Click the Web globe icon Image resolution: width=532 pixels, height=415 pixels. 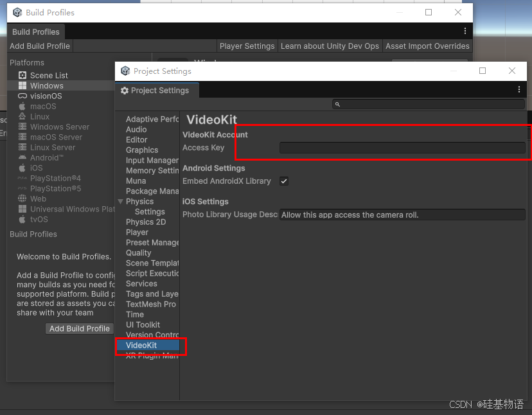[x=22, y=199]
